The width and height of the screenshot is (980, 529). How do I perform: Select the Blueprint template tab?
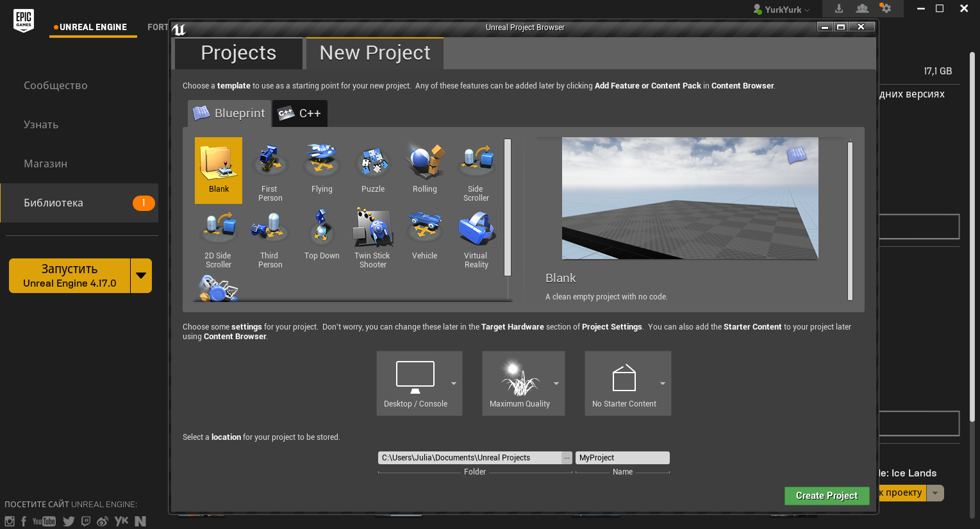[x=229, y=113]
